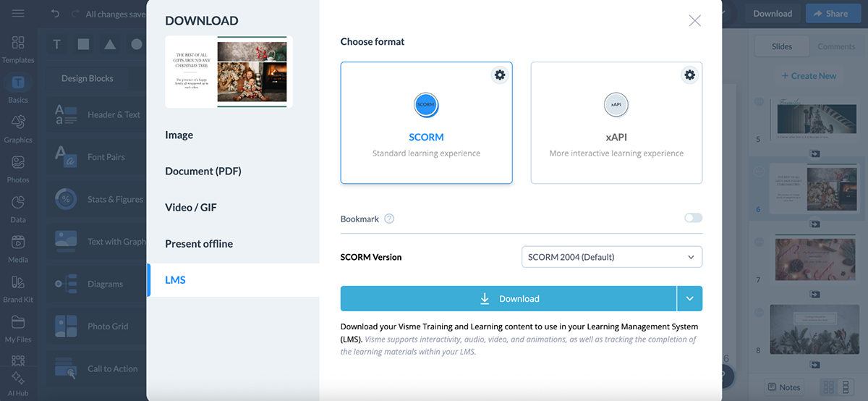Open xAPI format settings gear
Image resolution: width=868 pixels, height=401 pixels.
689,75
